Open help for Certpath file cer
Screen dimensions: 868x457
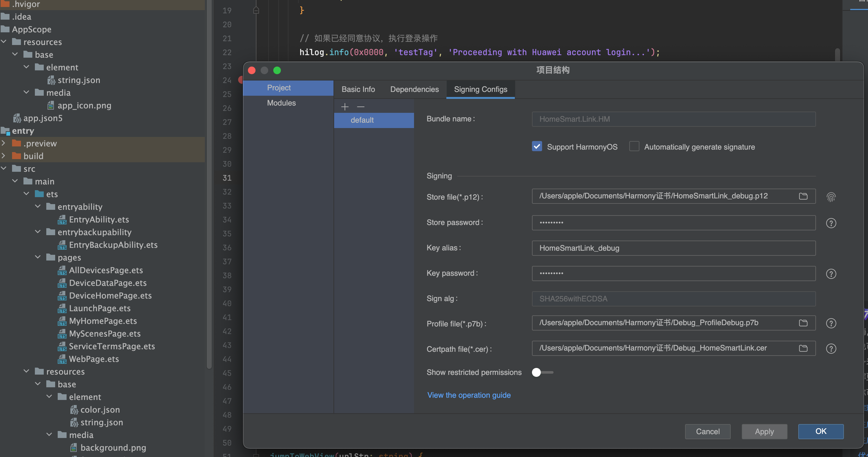tap(831, 349)
